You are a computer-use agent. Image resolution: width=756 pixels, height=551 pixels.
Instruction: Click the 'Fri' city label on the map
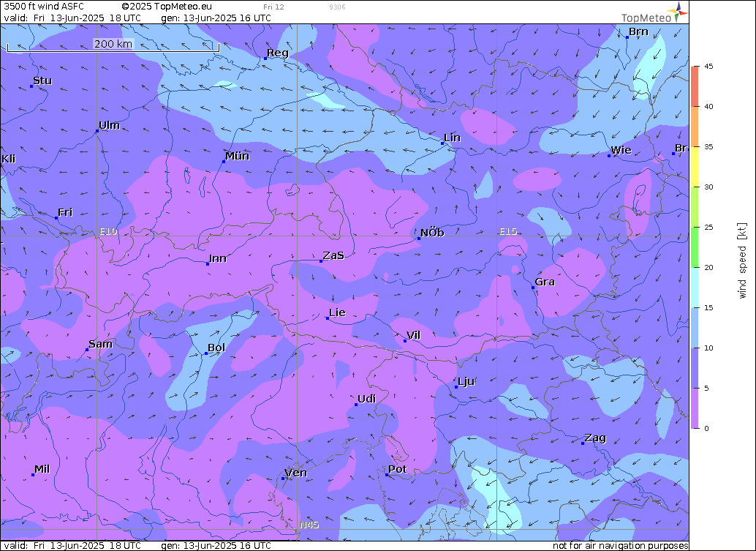point(65,212)
